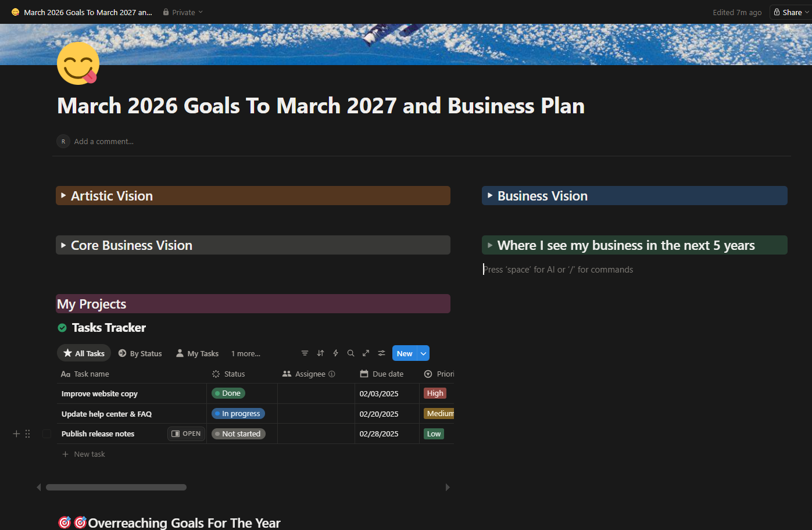This screenshot has width=812, height=530.
Task: Open the lightning automation icon in Tasks Tracker
Action: click(x=335, y=353)
